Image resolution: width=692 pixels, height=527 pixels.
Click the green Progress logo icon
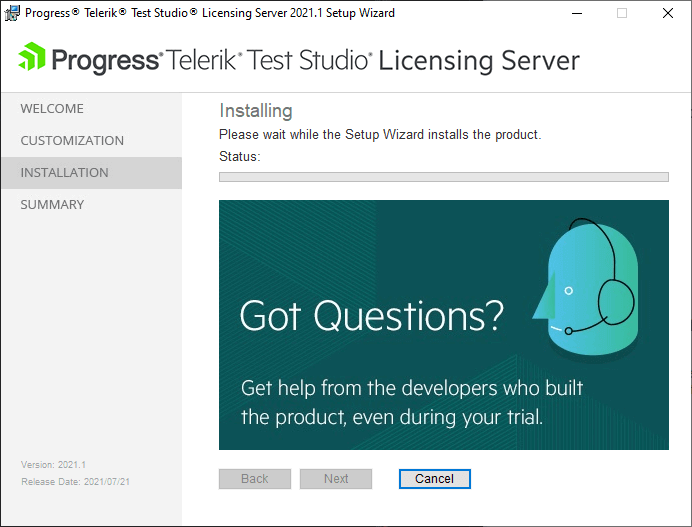pos(32,56)
